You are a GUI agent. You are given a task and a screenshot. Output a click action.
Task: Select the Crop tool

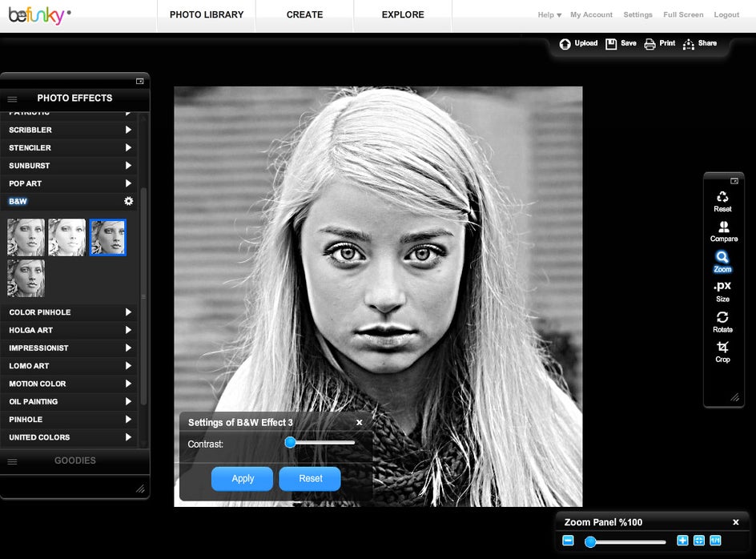pyautogui.click(x=722, y=352)
